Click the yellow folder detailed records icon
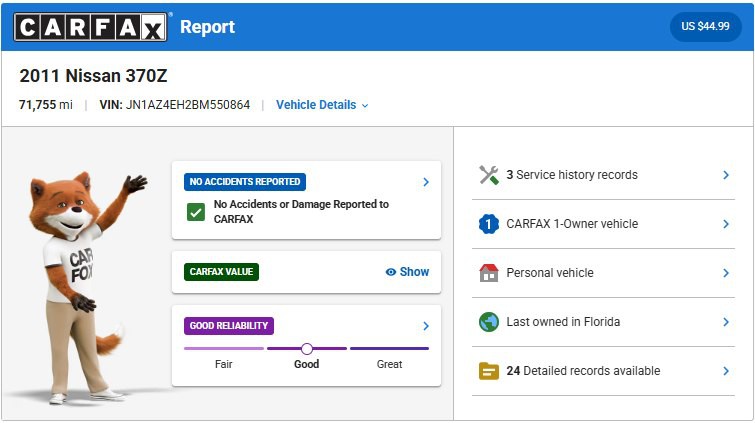755x423 pixels. coord(488,371)
